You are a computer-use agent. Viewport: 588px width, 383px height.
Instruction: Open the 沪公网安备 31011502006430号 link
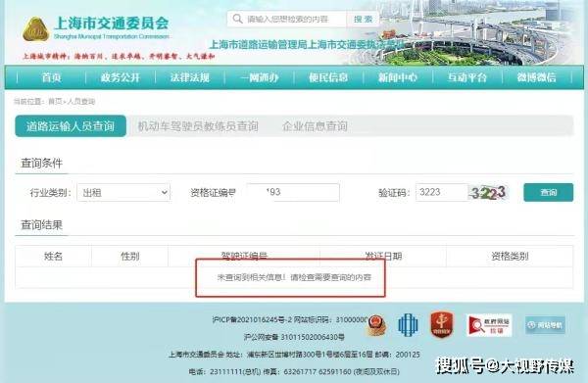point(294,337)
